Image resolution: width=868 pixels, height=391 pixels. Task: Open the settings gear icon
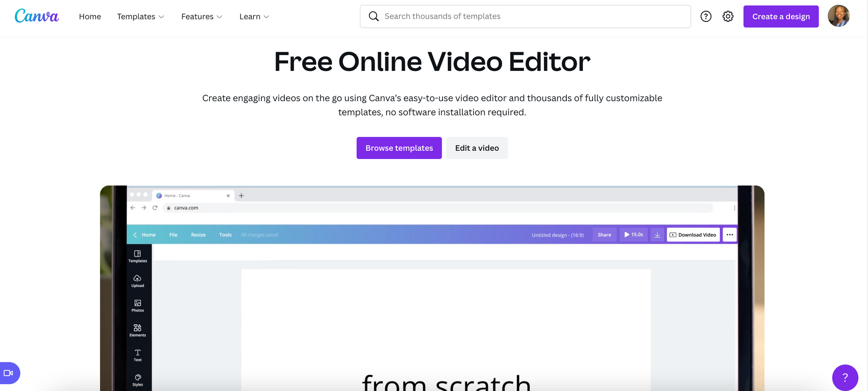click(x=728, y=17)
